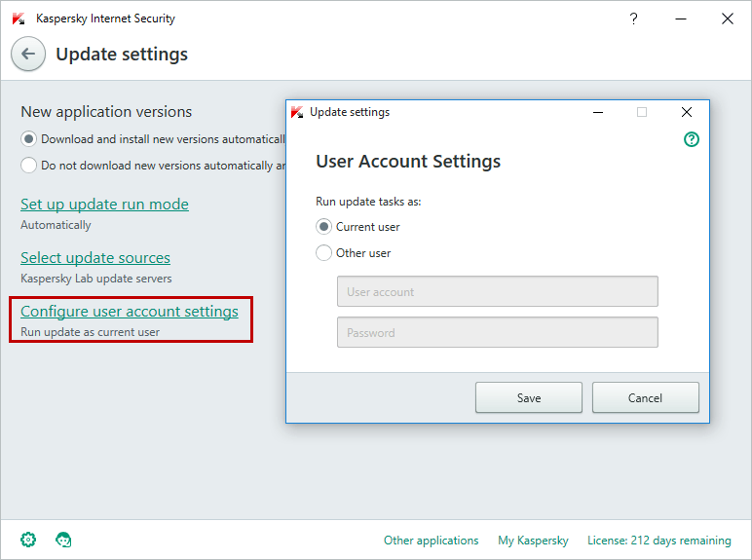752x560 pixels.
Task: Open the green help icon in the dialog
Action: [x=691, y=139]
